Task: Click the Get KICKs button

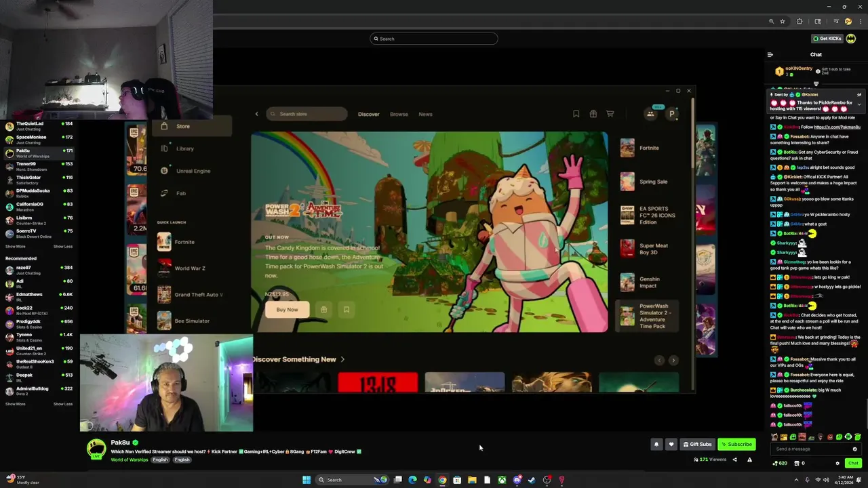Action: point(827,39)
